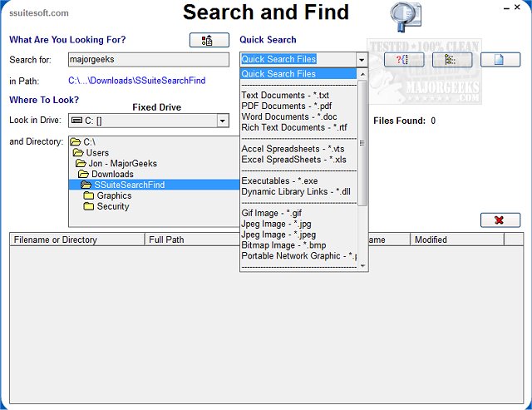Select the C:\ root directory name

(x=90, y=142)
